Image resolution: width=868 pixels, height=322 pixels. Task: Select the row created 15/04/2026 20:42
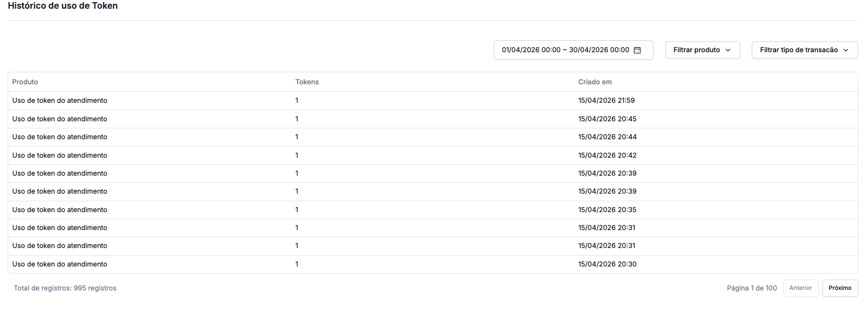433,156
